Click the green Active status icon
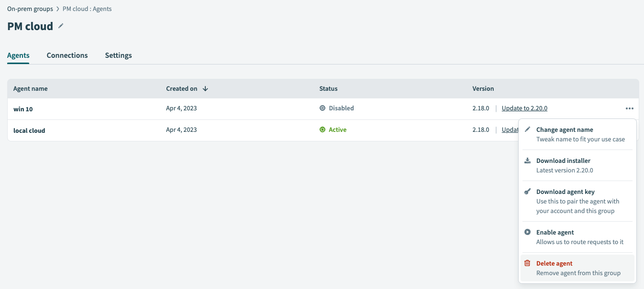Viewport: 644px width, 289px height. [x=322, y=129]
